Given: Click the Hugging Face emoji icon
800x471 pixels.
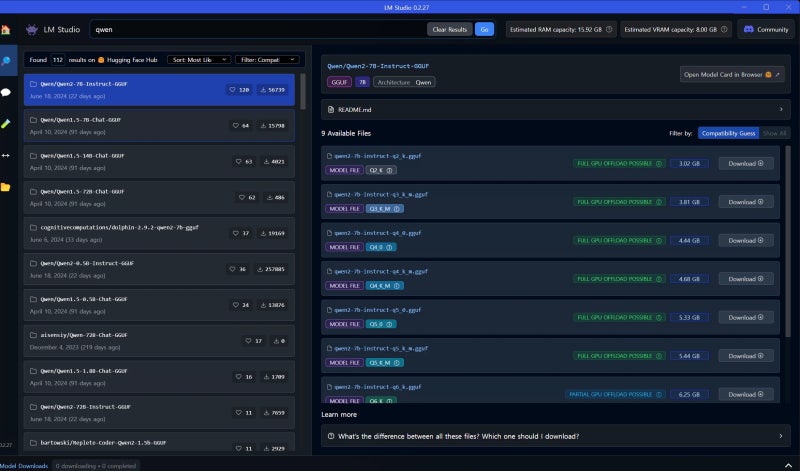Looking at the screenshot, I should click(x=101, y=60).
